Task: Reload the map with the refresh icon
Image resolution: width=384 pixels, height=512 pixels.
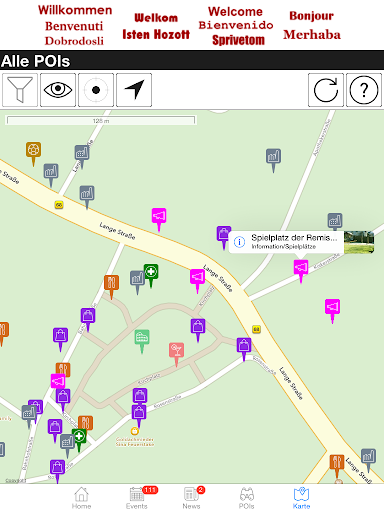Action: point(326,90)
